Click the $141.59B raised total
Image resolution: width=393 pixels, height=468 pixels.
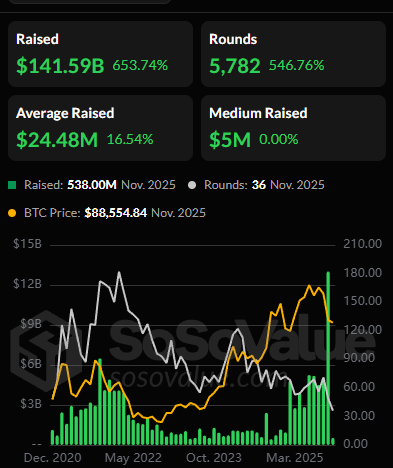60,65
